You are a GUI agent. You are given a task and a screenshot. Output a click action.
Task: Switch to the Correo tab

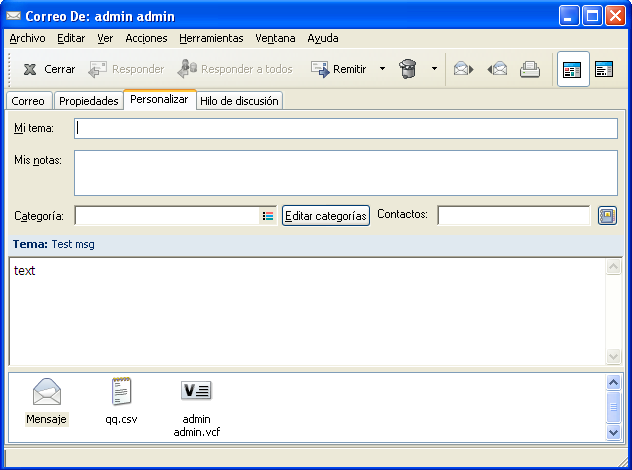[28, 101]
